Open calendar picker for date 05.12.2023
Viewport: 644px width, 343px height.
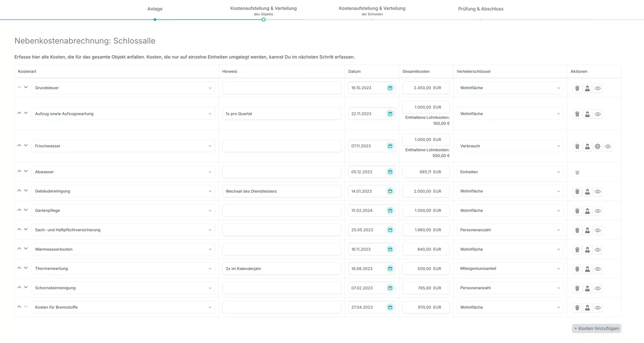coord(390,172)
